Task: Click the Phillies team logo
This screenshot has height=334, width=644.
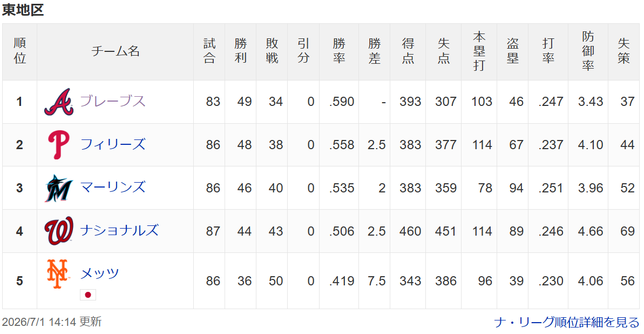Action: [59, 145]
